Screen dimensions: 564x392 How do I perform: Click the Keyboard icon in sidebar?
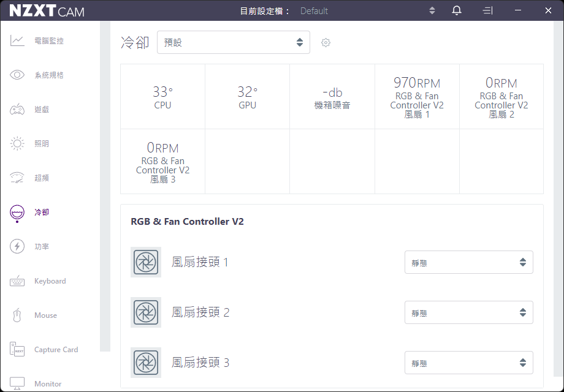tap(17, 281)
